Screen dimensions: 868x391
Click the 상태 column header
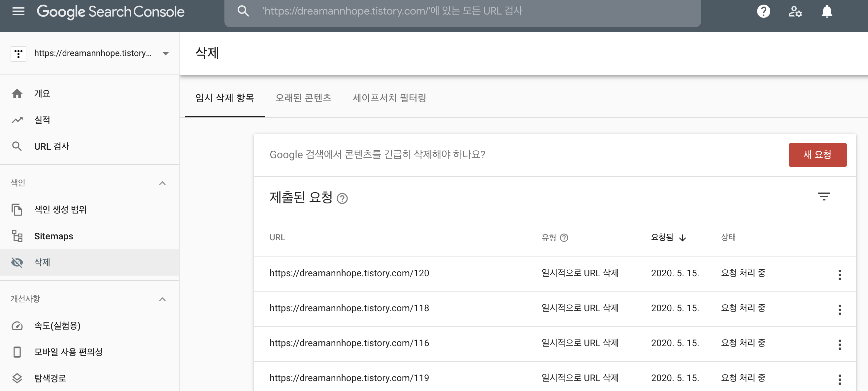point(728,237)
